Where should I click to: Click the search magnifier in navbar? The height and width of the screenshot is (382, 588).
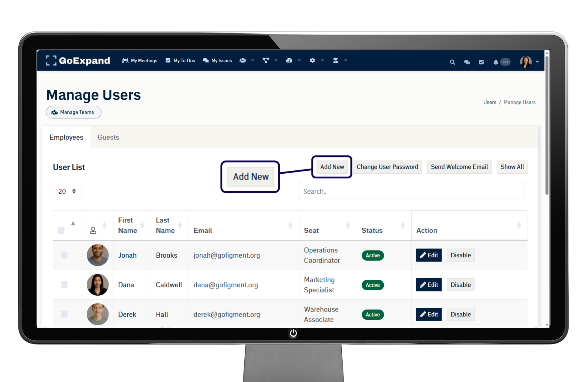pyautogui.click(x=452, y=62)
